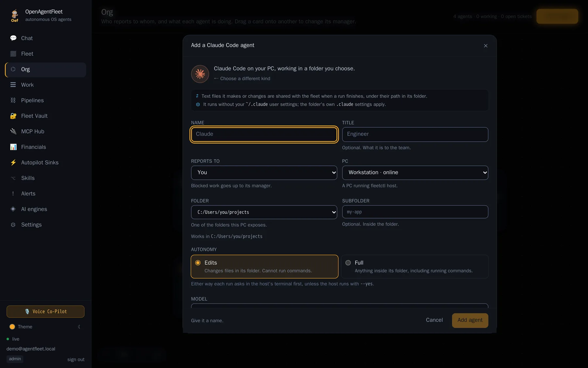Select the Full autonomy option

coord(415,267)
